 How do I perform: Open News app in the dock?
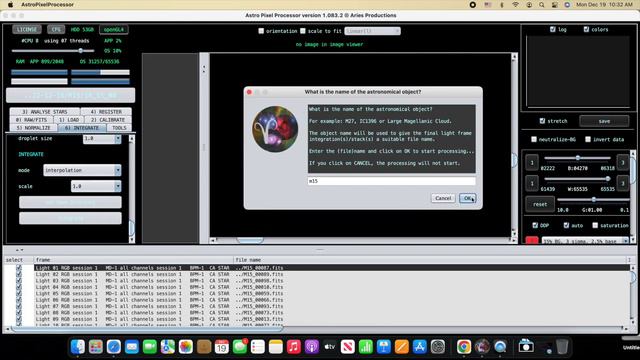(x=347, y=347)
